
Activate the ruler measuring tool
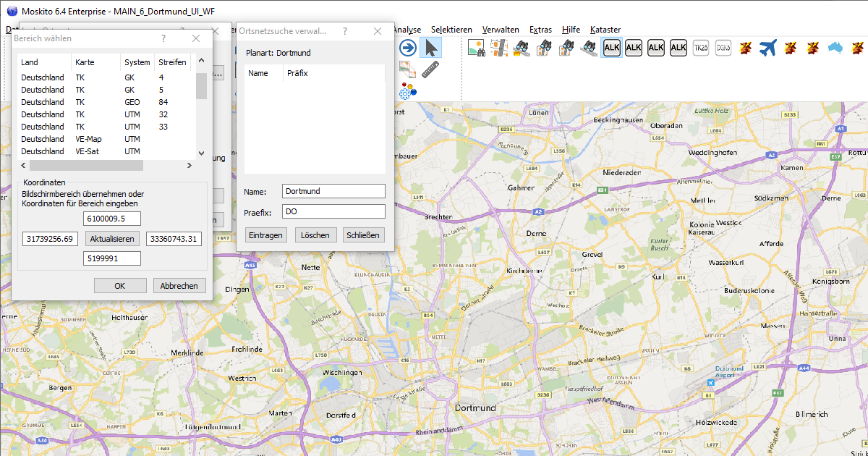pos(430,70)
